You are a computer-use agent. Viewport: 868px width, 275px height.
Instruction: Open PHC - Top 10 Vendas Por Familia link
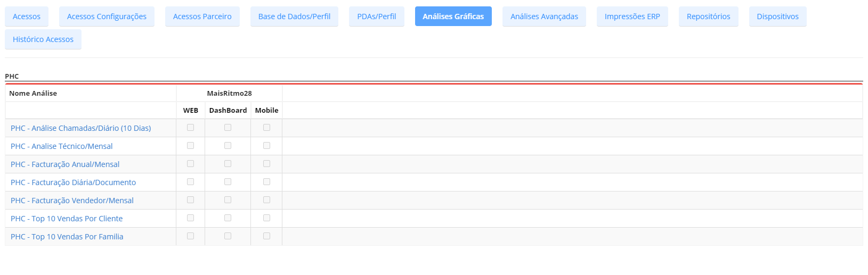point(67,237)
